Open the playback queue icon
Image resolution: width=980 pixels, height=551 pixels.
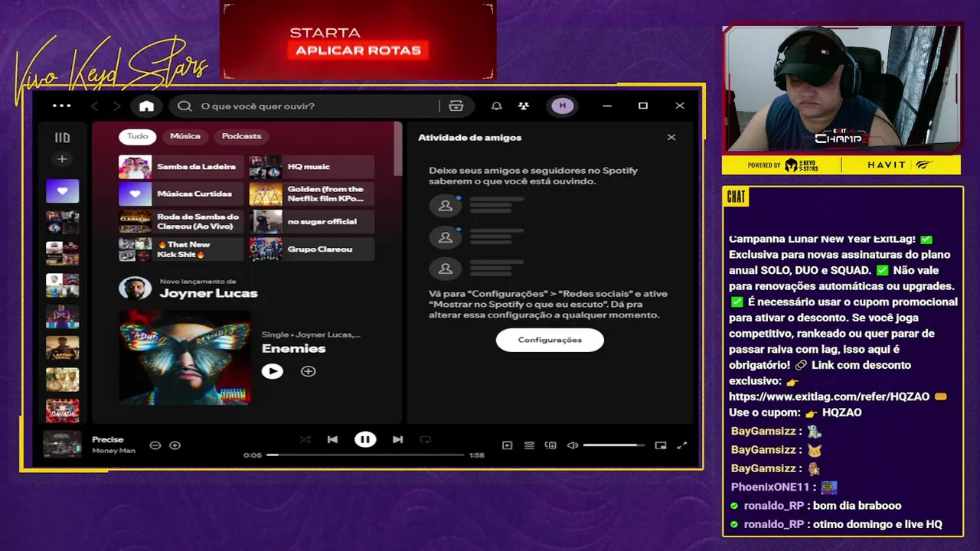pyautogui.click(x=529, y=445)
